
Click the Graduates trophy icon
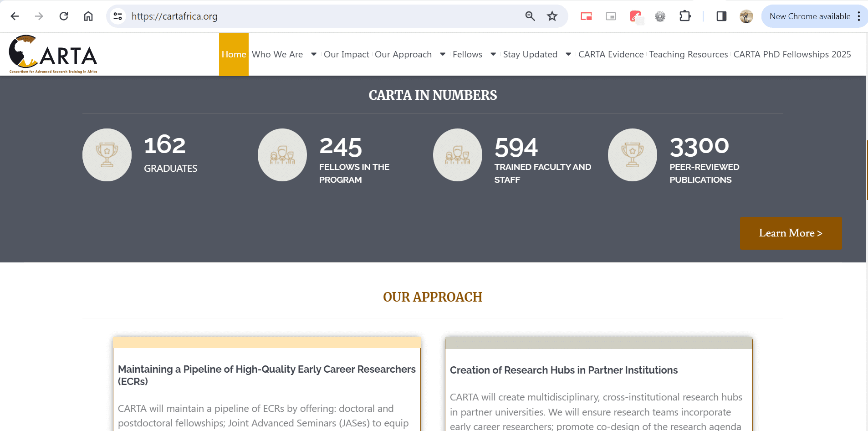coord(107,155)
